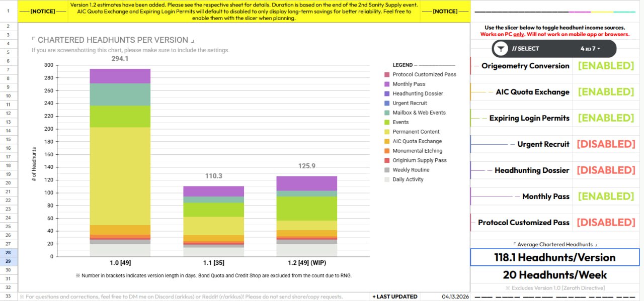Image resolution: width=644 pixels, height=301 pixels.
Task: Click the funnel filter icon in the slicer
Action: [501, 49]
